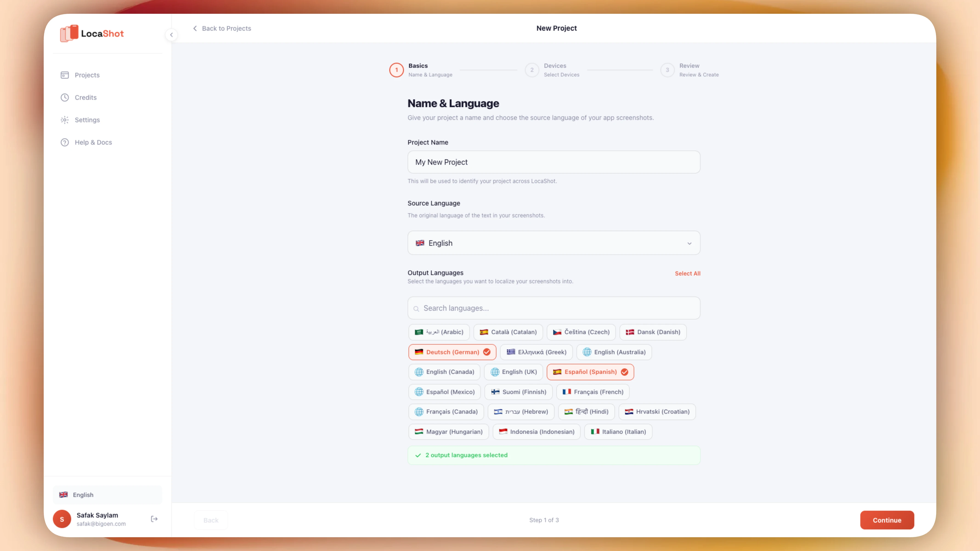
Task: Click the Credits clock icon
Action: point(65,97)
